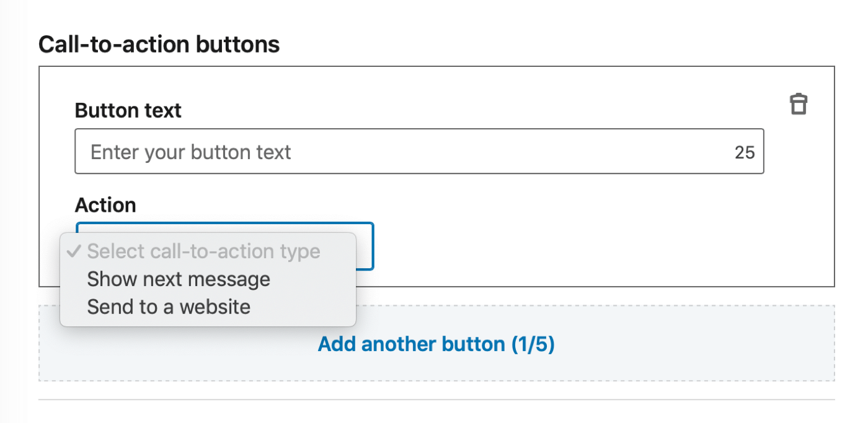Screen dimensions: 868x423
Task: Click empty space inside the button card
Action: tap(589, 235)
